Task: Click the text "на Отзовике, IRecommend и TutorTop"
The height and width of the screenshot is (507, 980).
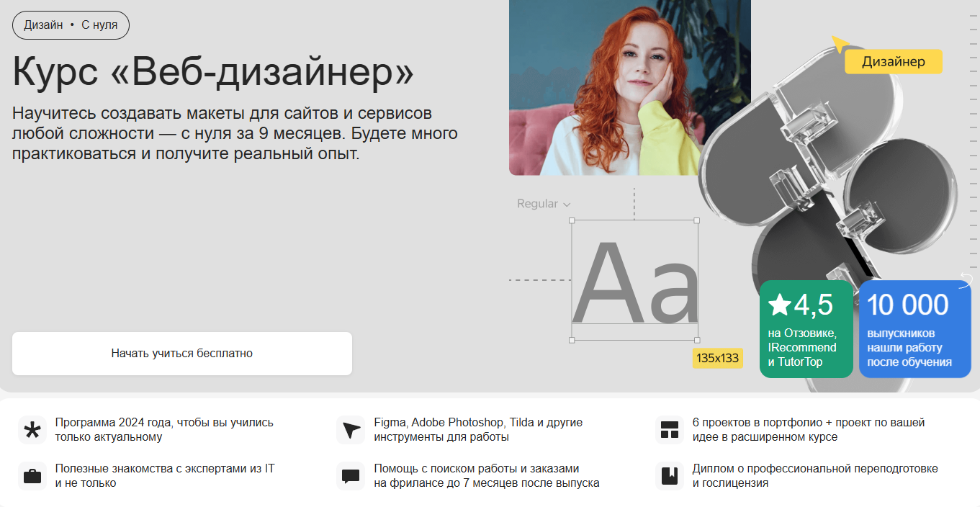Action: click(802, 348)
